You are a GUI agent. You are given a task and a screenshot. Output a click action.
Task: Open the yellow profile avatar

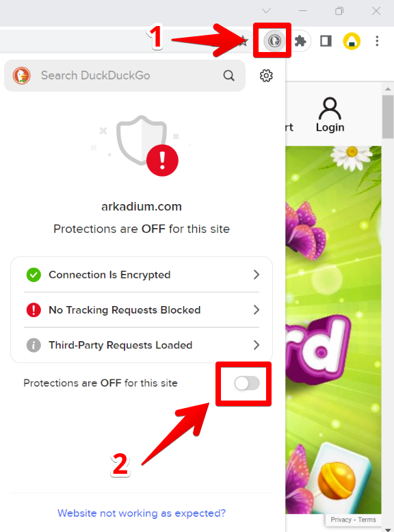(352, 41)
